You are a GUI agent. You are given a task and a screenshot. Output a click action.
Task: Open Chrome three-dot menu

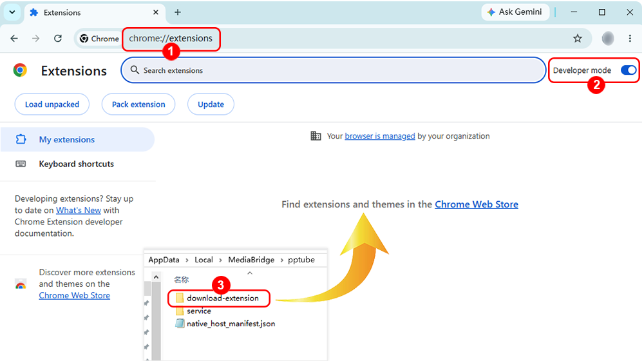[630, 38]
